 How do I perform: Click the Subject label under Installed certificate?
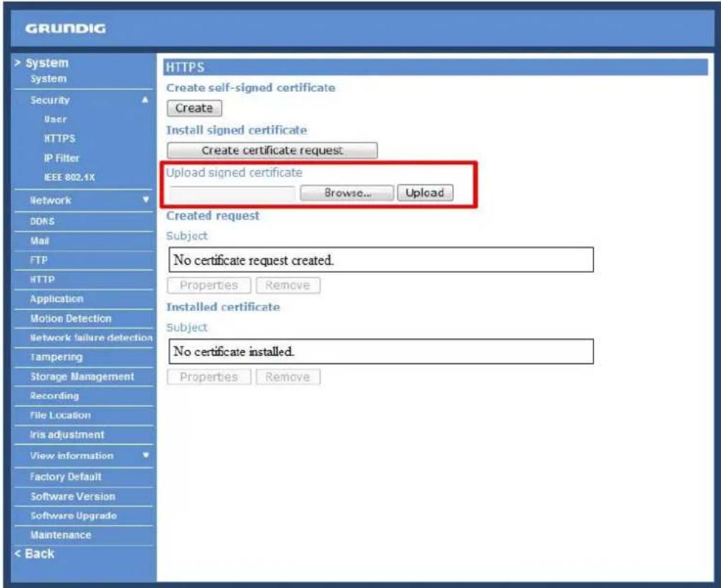pos(186,328)
